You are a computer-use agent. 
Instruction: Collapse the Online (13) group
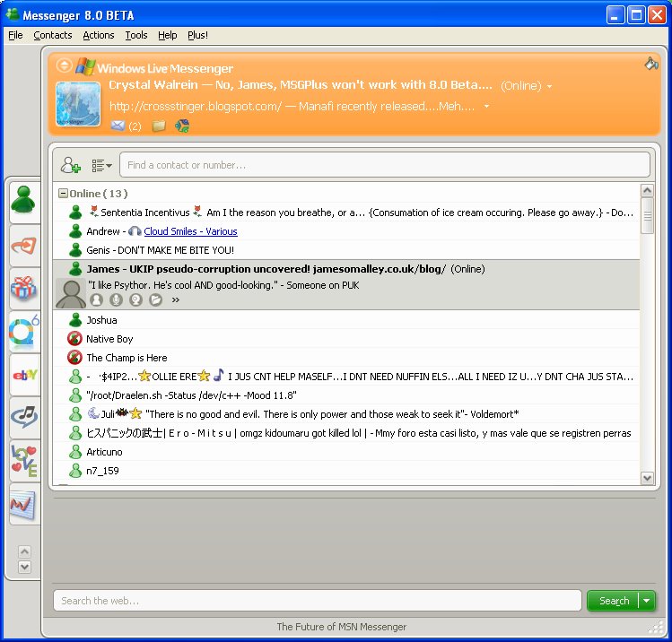pyautogui.click(x=63, y=193)
